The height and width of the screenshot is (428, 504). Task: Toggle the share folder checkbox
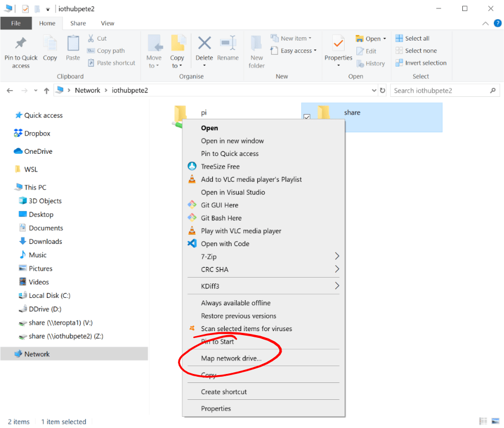tap(307, 117)
